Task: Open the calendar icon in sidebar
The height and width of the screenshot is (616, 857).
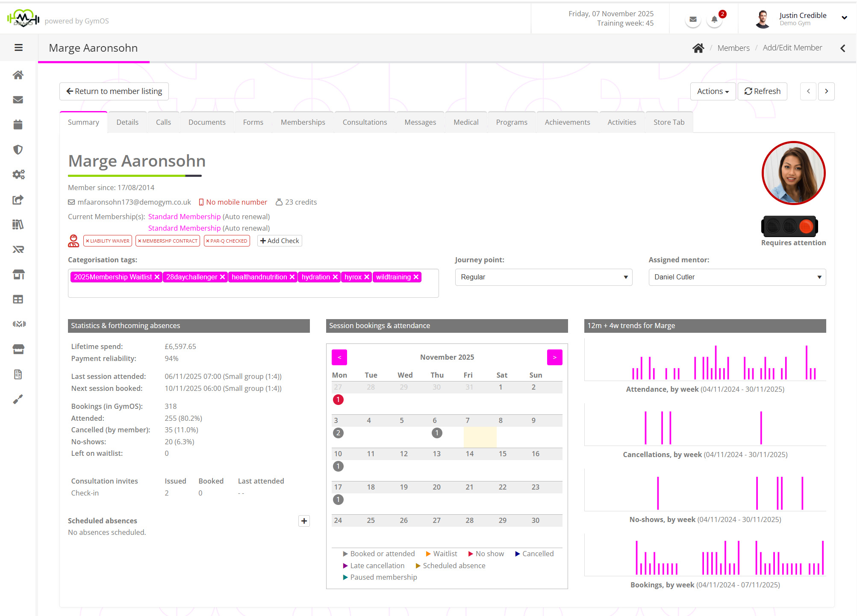Action: point(18,125)
